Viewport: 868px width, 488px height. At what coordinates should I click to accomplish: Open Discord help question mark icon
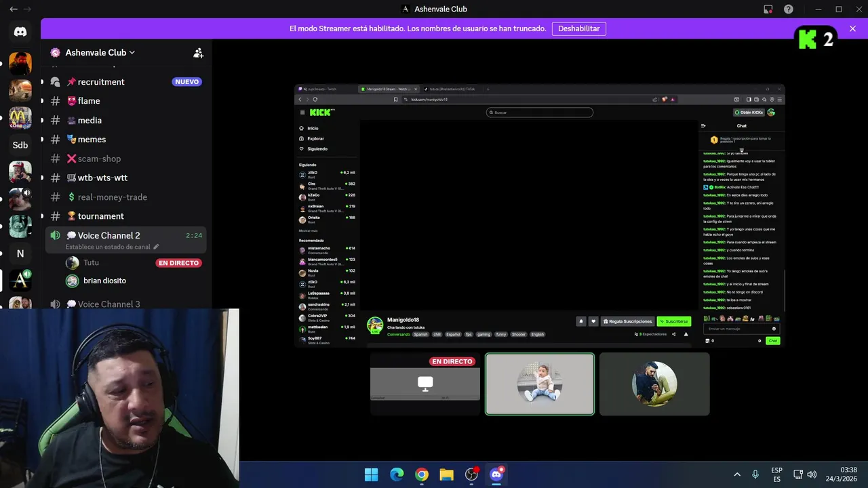[789, 9]
